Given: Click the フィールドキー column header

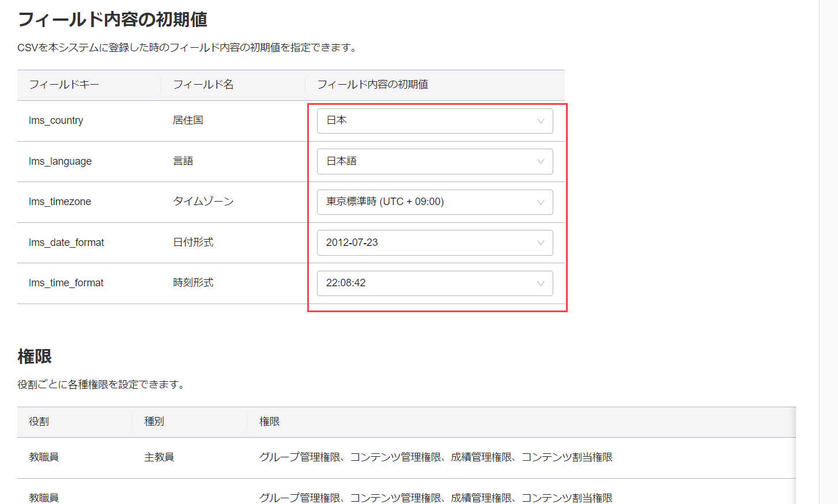Looking at the screenshot, I should [64, 85].
